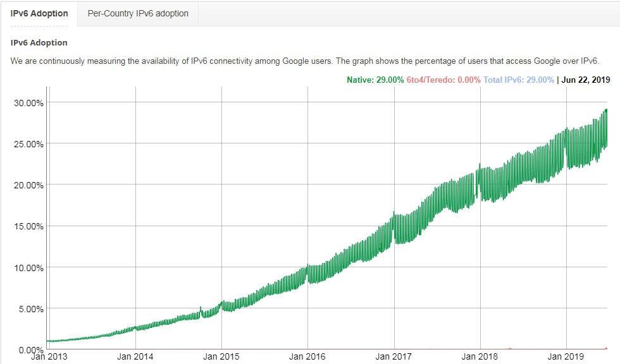The height and width of the screenshot is (364, 620).
Task: Click the Jan 2013 x-axis label
Action: pos(49,357)
